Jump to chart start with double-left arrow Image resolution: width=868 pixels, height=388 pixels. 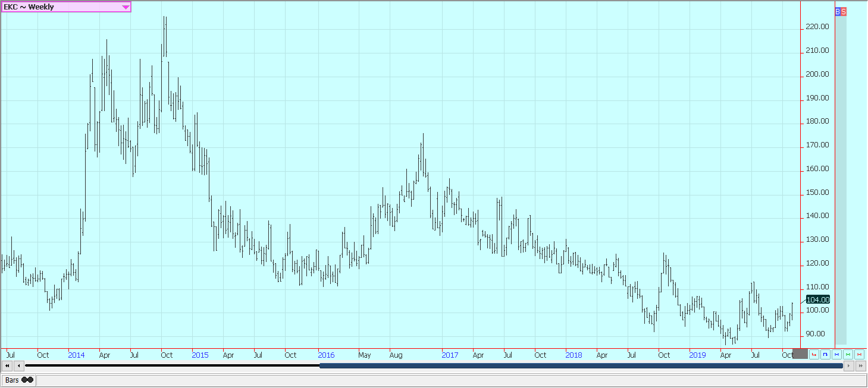point(7,365)
